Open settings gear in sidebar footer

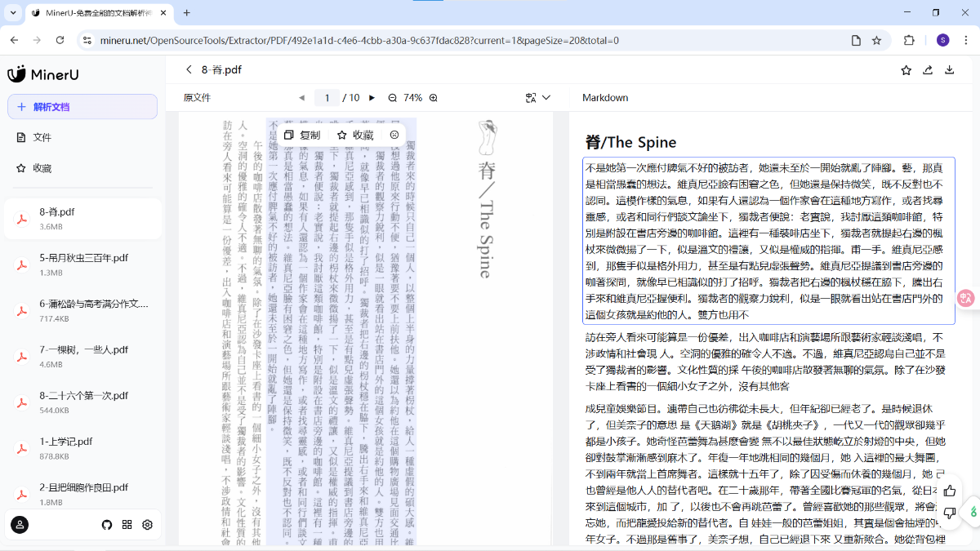point(148,525)
